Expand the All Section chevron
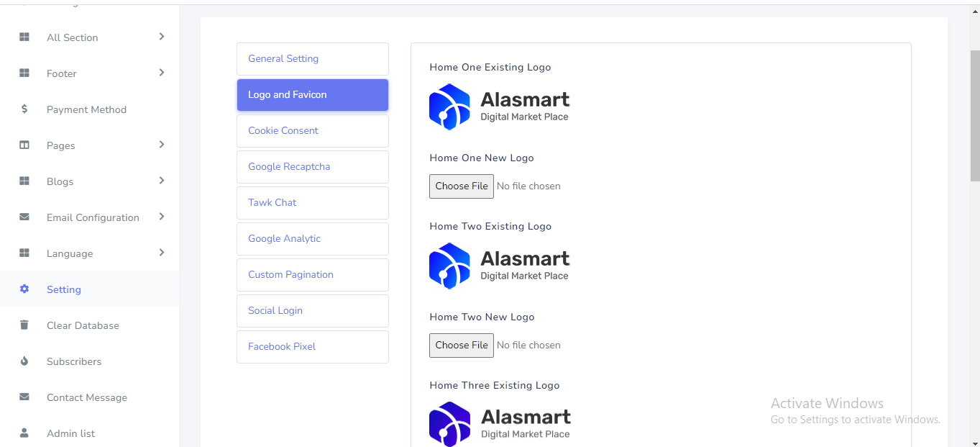This screenshot has width=980, height=447. 162,37
